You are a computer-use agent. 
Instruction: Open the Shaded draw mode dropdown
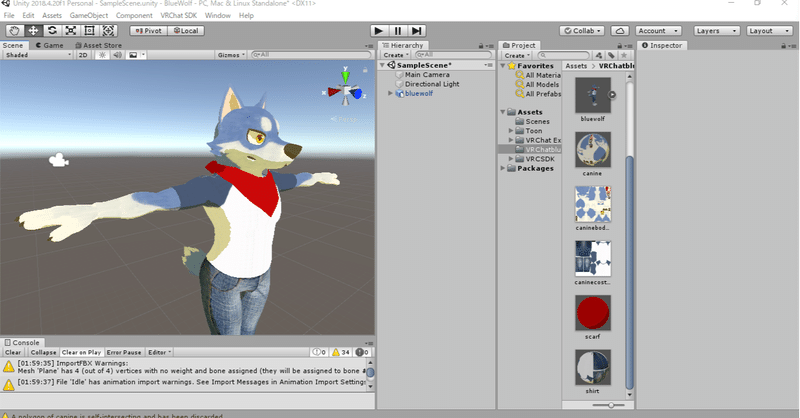point(38,55)
